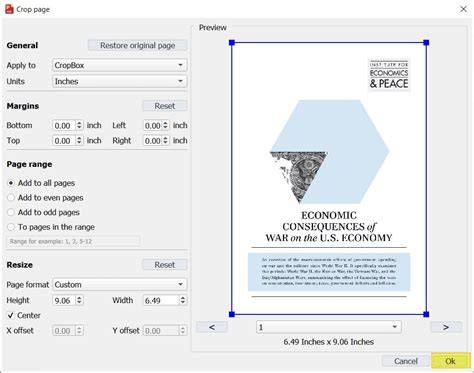This screenshot has height=373, width=474.
Task: Increase Bottom margin with stepper arrow
Action: point(79,123)
